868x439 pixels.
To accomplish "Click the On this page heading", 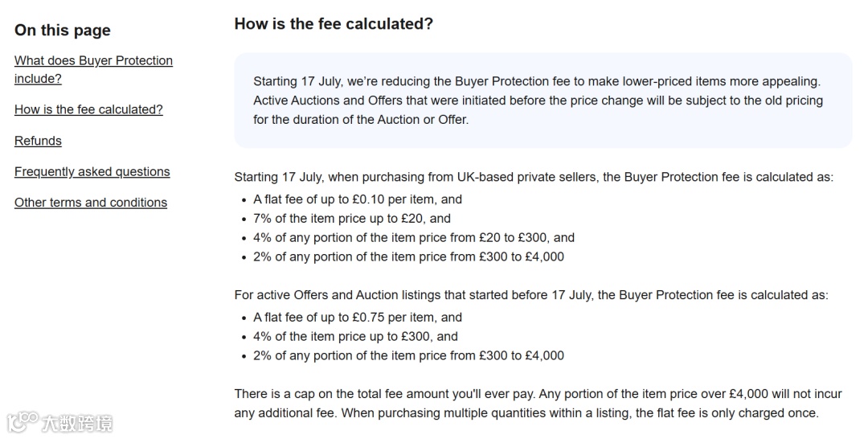I will click(63, 30).
